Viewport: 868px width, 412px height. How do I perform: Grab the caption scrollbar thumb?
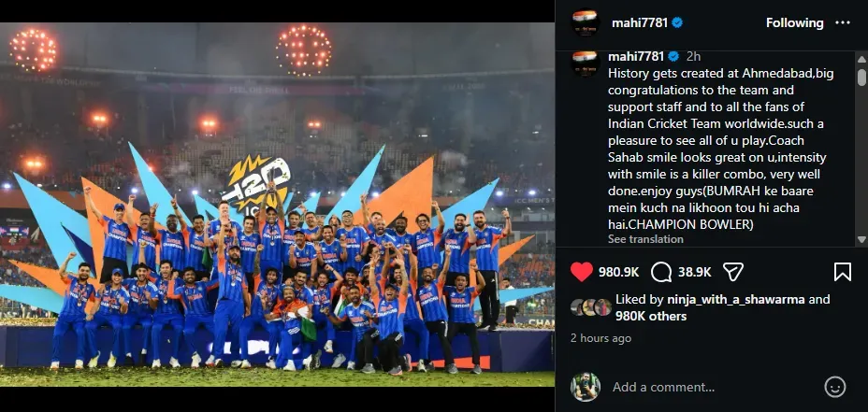coord(861,77)
